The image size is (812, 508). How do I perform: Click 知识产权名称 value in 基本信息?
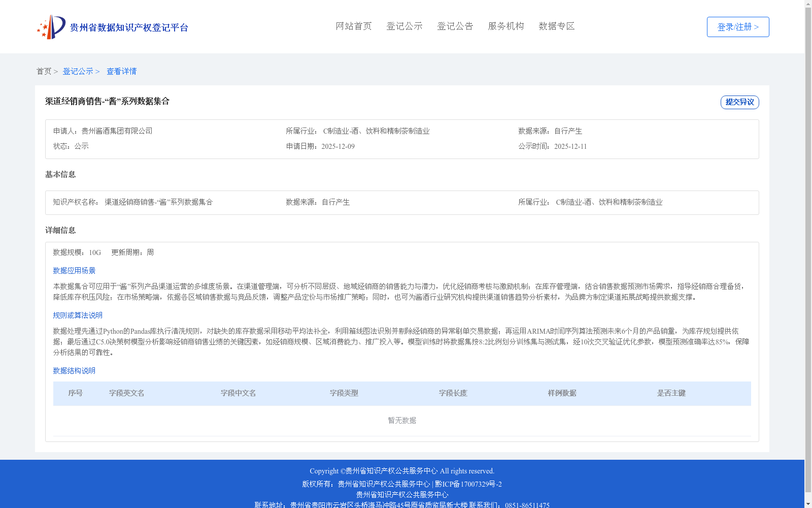point(159,202)
